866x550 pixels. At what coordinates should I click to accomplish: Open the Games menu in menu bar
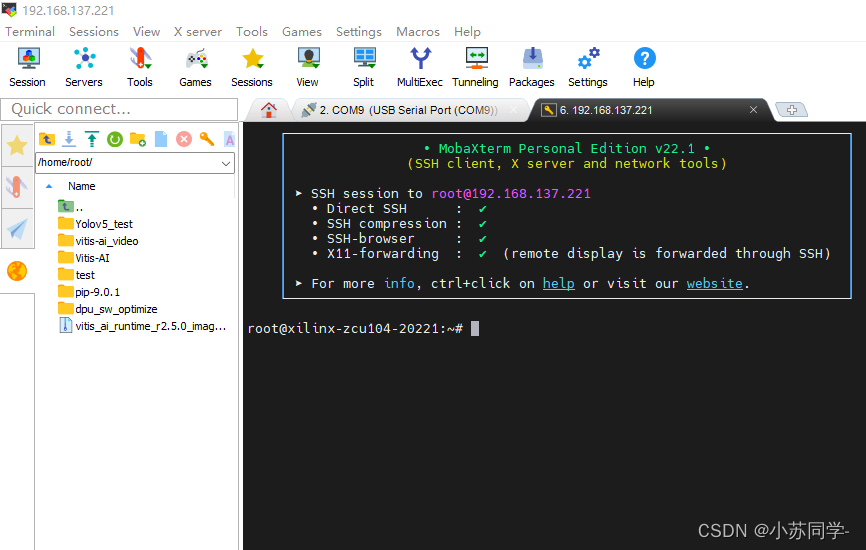302,31
